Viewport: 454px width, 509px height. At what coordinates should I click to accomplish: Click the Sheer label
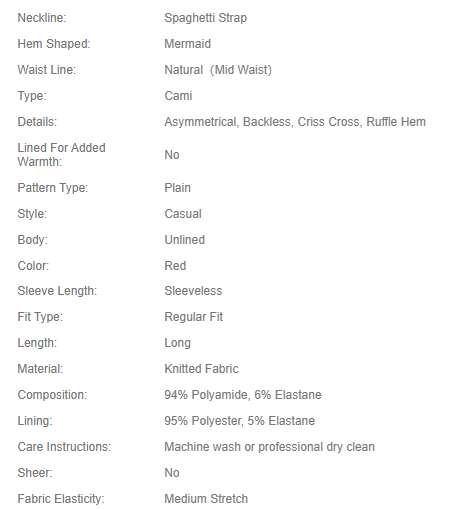(x=35, y=473)
